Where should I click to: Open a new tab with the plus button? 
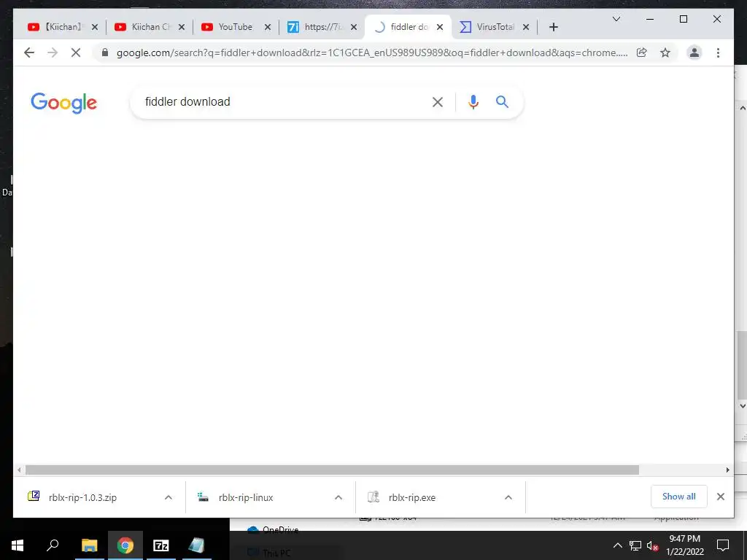click(554, 27)
